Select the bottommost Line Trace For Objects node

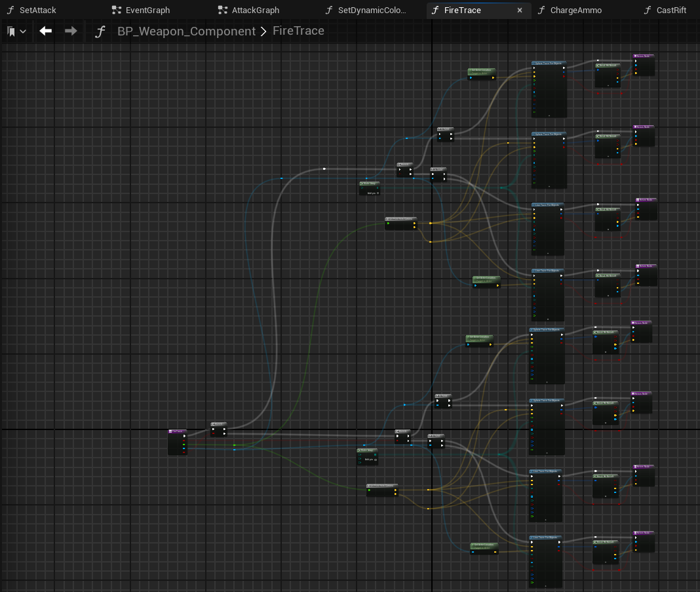(x=545, y=538)
